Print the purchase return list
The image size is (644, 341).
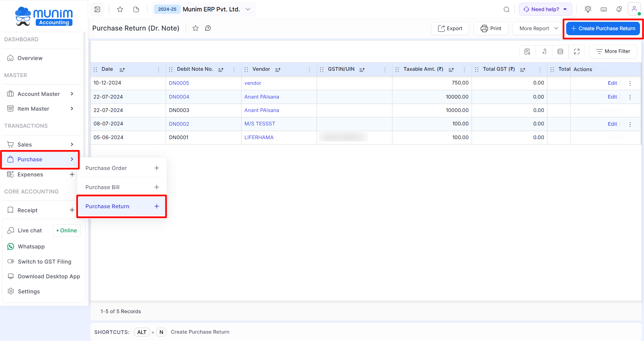(x=491, y=29)
